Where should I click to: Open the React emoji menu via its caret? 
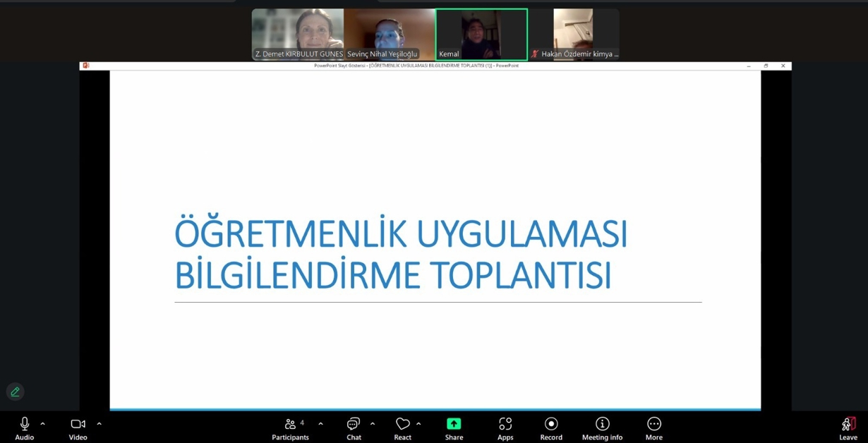click(x=417, y=423)
